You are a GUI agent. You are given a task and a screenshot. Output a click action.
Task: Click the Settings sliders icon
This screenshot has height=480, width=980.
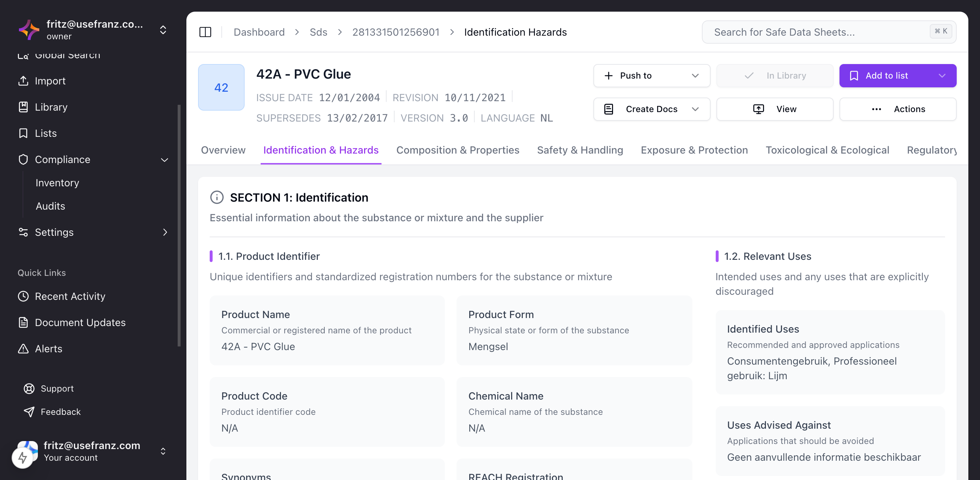tap(23, 232)
